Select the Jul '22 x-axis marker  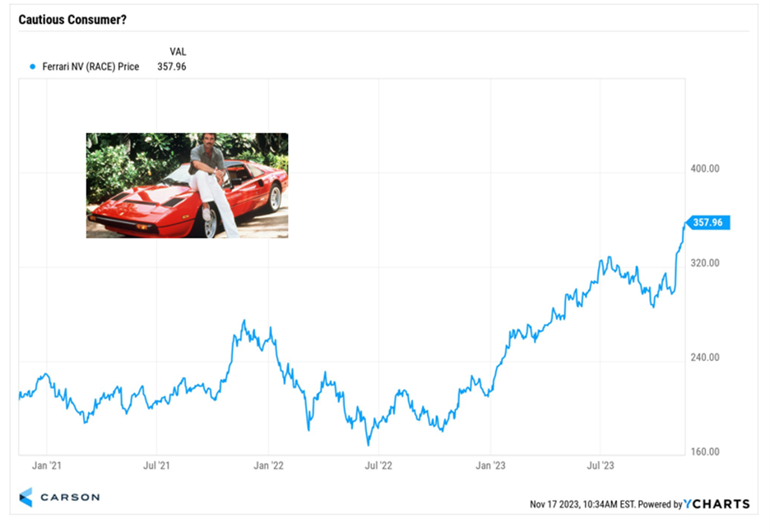pyautogui.click(x=378, y=465)
